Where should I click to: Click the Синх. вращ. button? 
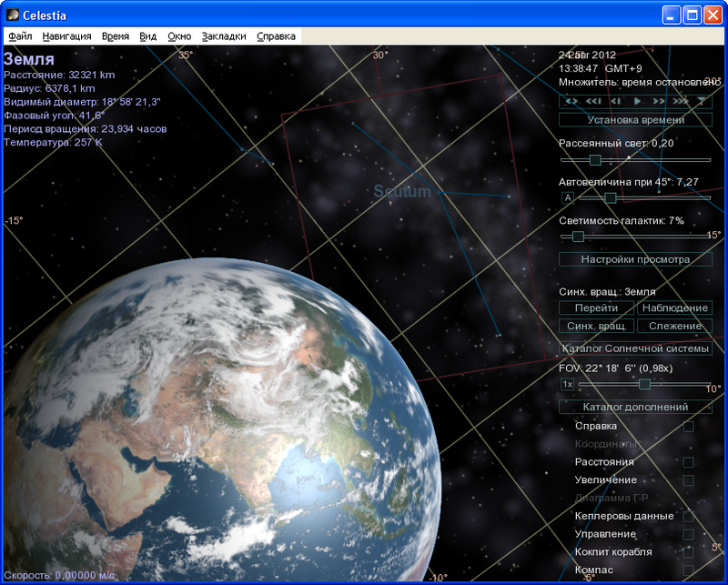tap(597, 326)
